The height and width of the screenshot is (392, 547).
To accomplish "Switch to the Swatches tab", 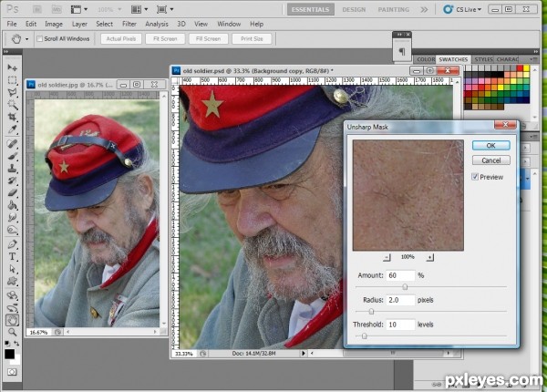I will [x=453, y=59].
